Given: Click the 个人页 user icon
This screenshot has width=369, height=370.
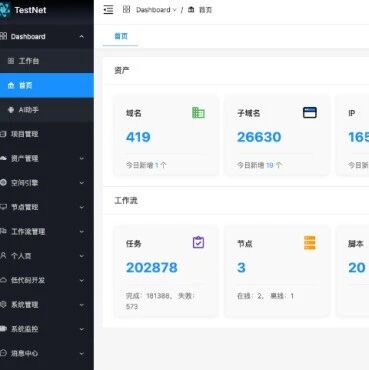Looking at the screenshot, I should click(x=3, y=256).
